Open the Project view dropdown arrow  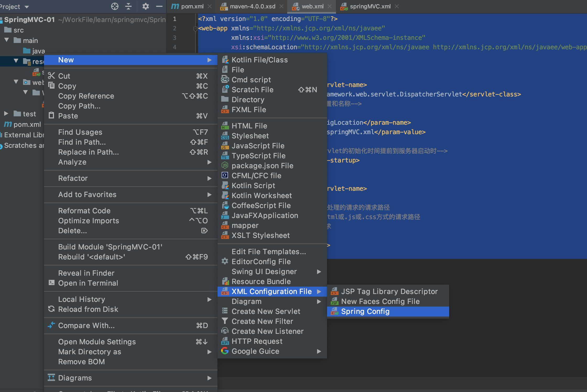pyautogui.click(x=27, y=7)
